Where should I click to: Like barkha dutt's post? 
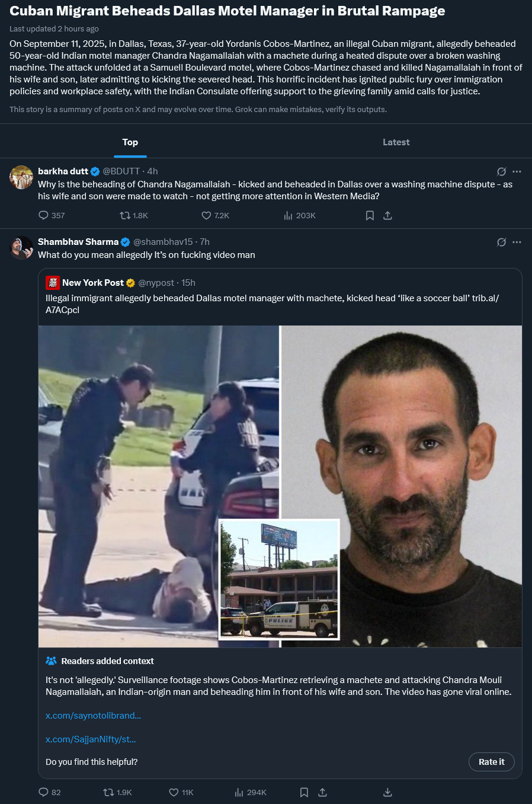click(206, 215)
